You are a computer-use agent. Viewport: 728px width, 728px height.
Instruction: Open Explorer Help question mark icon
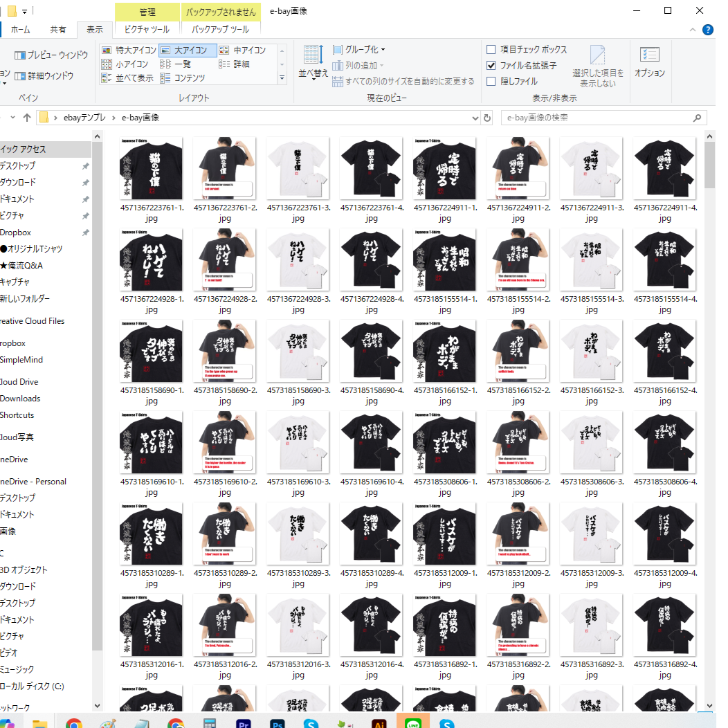coord(707,30)
